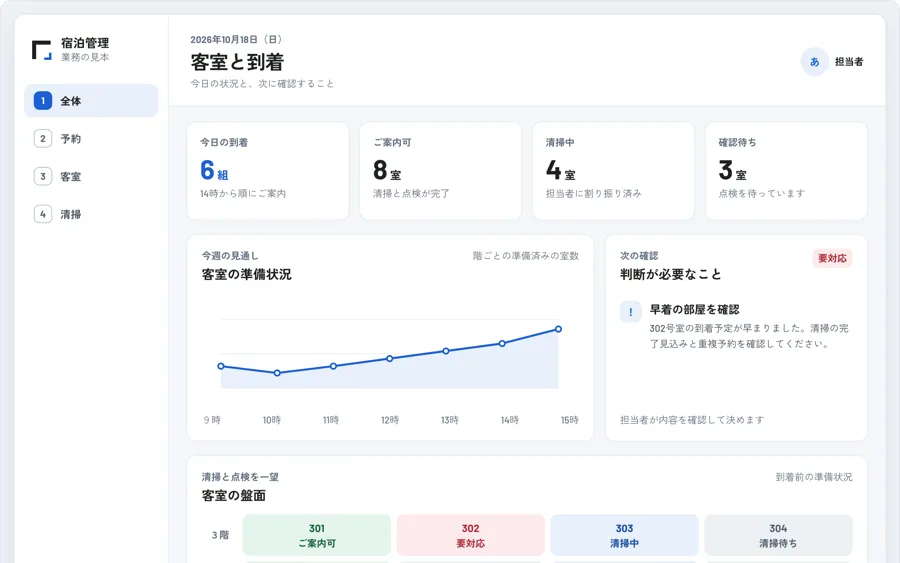Click the 10時 data point on chart
900x563 pixels.
coord(277,373)
